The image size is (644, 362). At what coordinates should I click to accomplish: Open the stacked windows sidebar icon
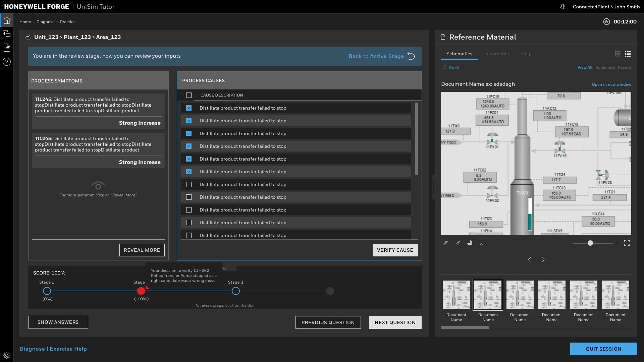pyautogui.click(x=7, y=34)
